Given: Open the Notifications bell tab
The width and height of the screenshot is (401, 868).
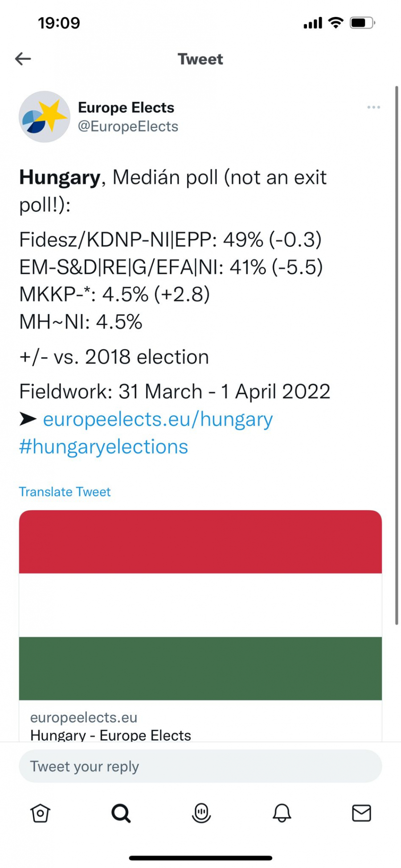Looking at the screenshot, I should tap(282, 813).
